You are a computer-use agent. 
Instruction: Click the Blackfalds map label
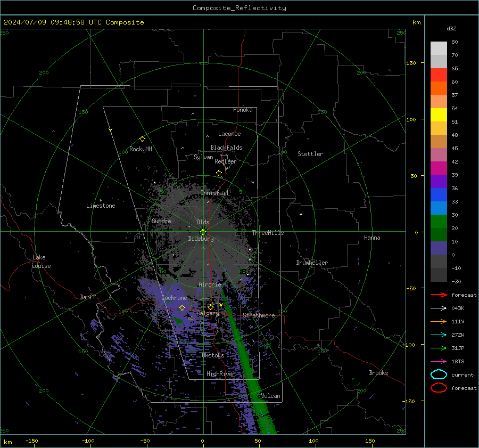pos(226,148)
